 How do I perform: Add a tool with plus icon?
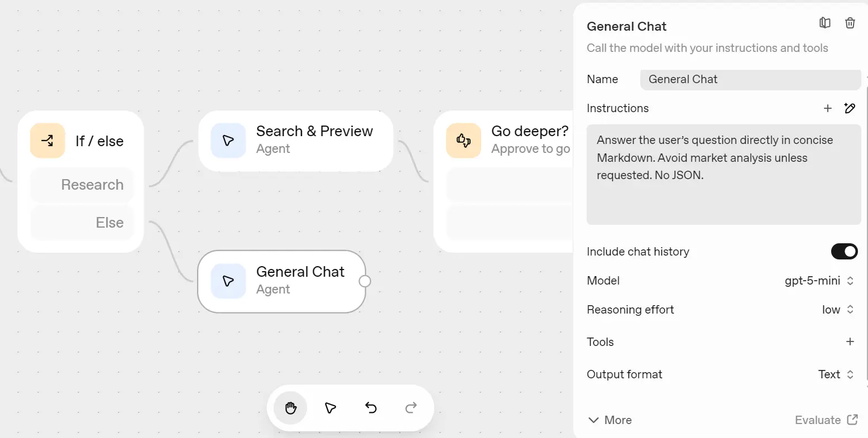tap(850, 341)
